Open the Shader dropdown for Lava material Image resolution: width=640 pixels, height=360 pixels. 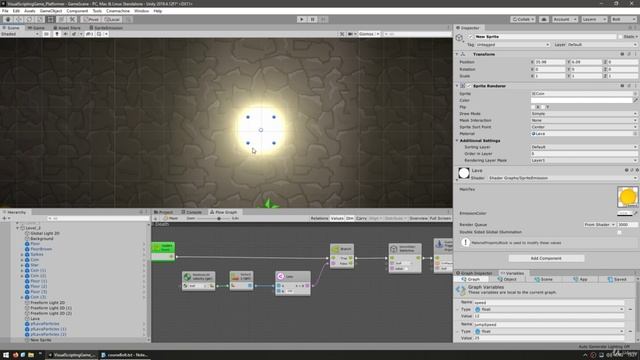tap(562, 178)
